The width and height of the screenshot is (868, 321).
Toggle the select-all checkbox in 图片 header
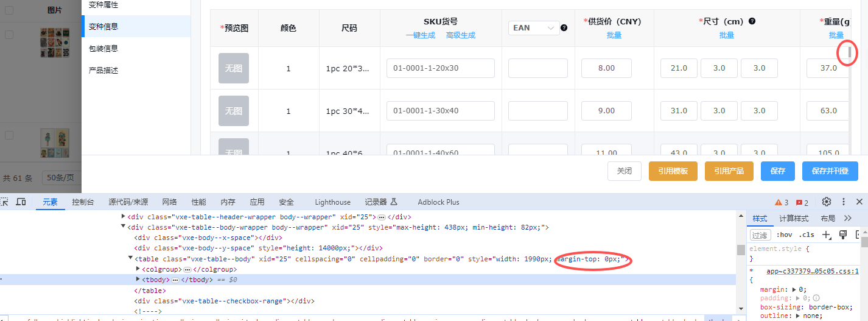(9, 10)
